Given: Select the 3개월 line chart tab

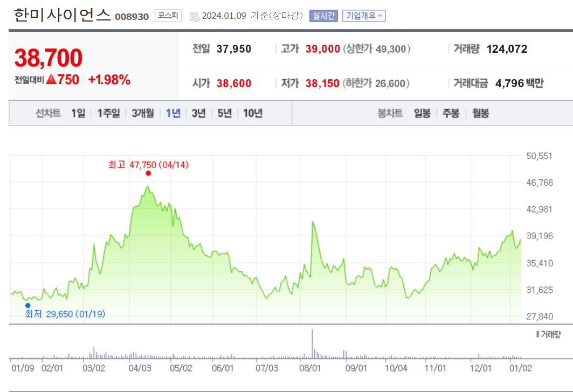Looking at the screenshot, I should (x=143, y=113).
